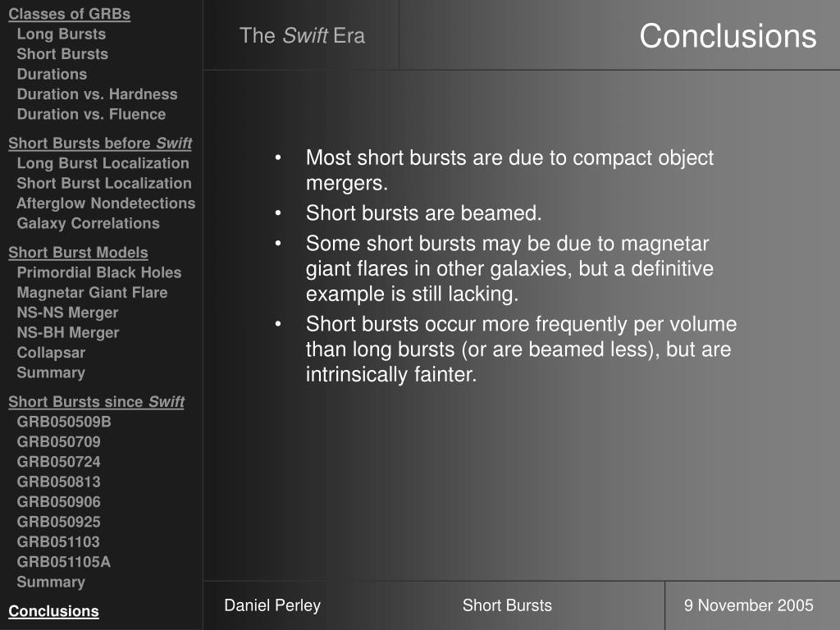The width and height of the screenshot is (840, 630).
Task: Open the GRB051105A slide
Action: (x=63, y=562)
